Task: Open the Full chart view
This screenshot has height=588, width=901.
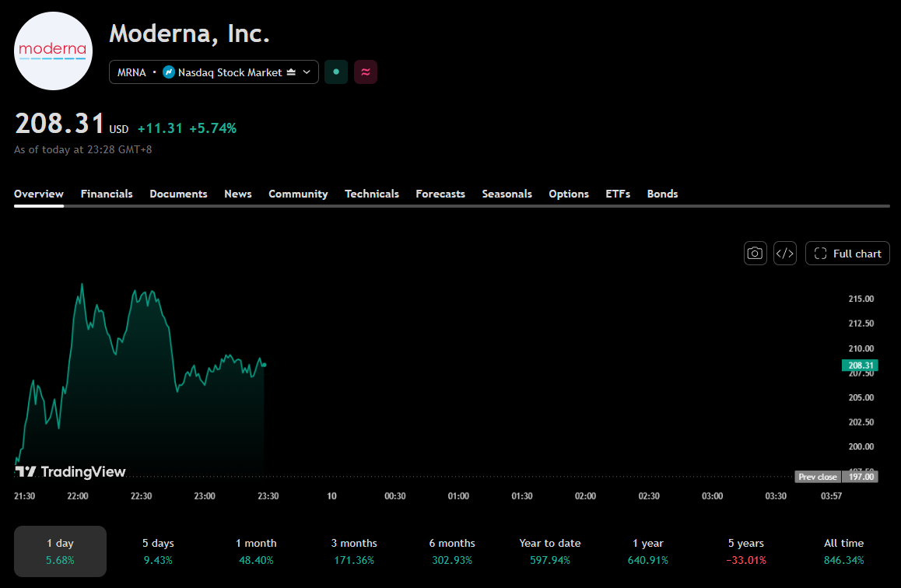Action: tap(847, 254)
